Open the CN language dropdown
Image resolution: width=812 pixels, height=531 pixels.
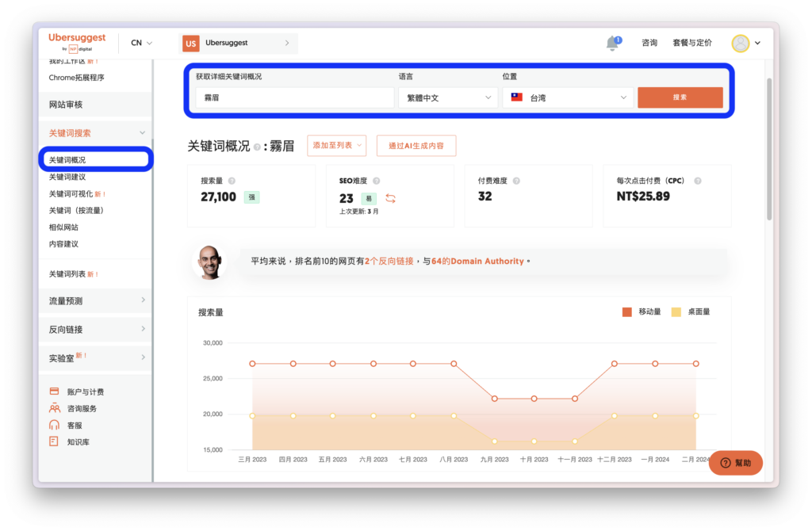click(x=141, y=43)
